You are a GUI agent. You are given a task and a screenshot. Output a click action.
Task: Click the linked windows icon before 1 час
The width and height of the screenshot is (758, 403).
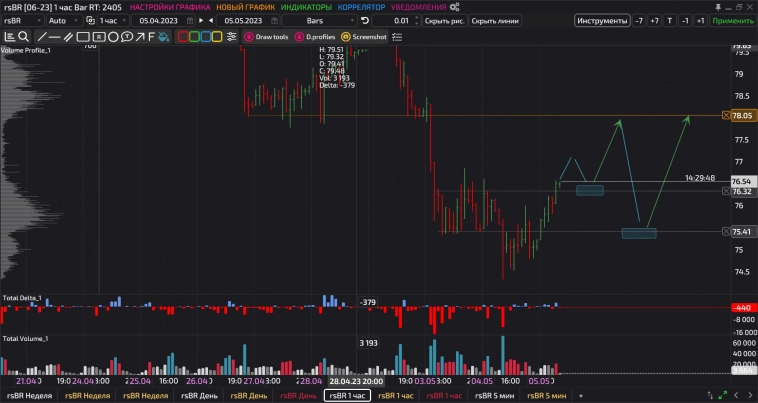(x=90, y=21)
